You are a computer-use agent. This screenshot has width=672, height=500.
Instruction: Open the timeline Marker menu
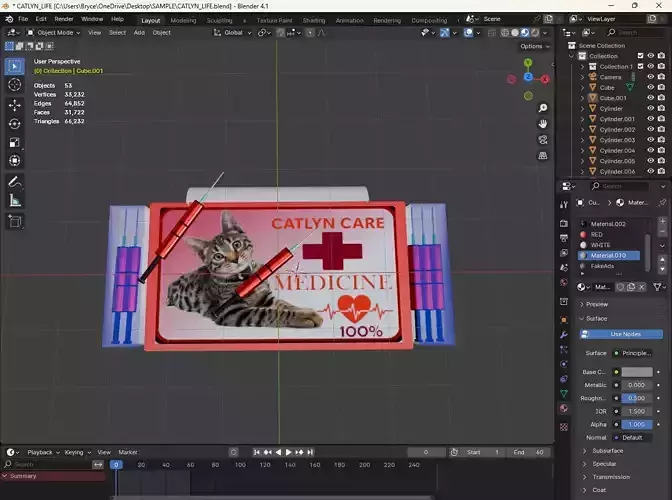click(x=128, y=452)
